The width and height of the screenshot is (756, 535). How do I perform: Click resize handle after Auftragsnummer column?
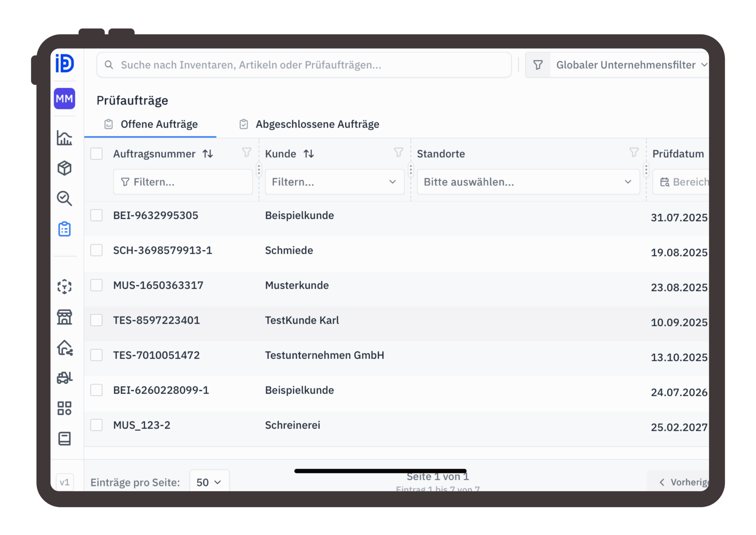click(259, 169)
